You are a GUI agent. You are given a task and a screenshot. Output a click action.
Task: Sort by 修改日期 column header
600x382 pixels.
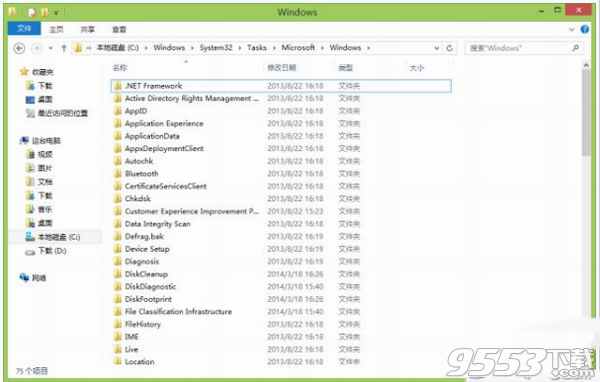tap(282, 68)
